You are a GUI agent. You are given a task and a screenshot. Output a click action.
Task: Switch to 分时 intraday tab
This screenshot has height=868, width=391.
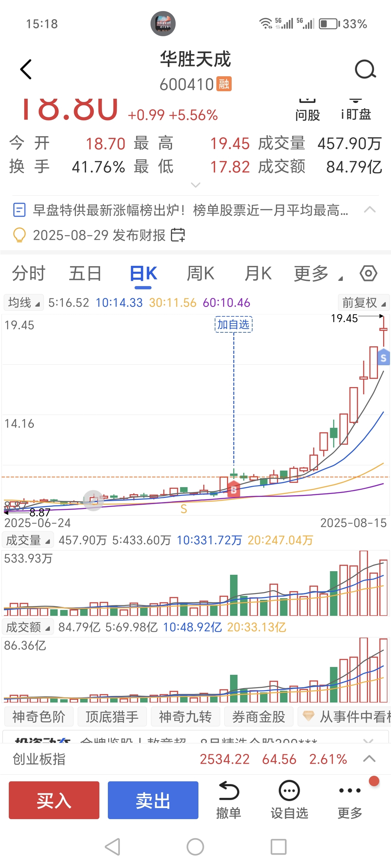pos(29,273)
